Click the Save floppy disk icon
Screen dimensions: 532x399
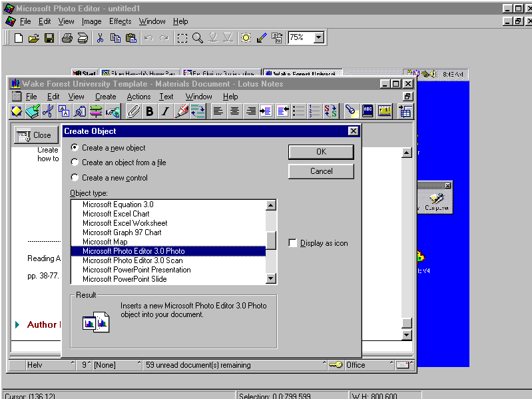(49, 38)
